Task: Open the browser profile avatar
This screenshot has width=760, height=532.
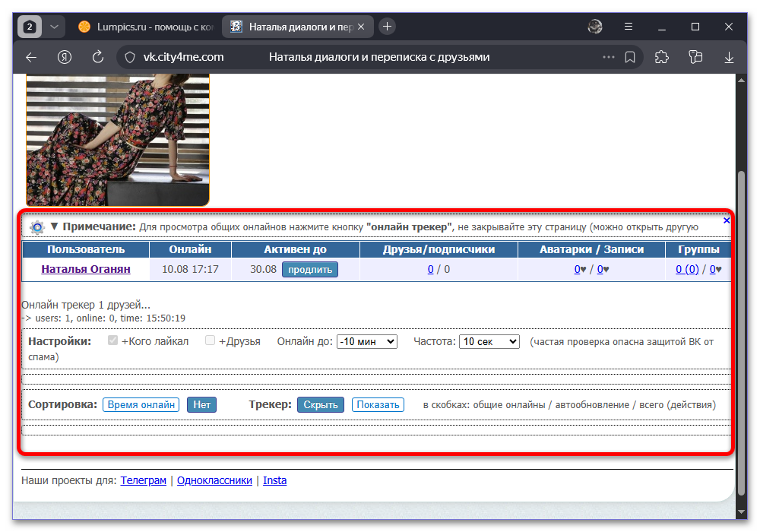Action: pos(595,27)
